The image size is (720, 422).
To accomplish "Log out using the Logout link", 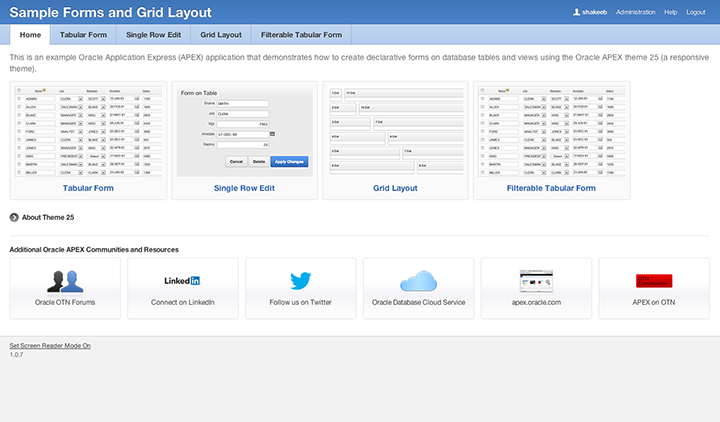I will pos(695,12).
